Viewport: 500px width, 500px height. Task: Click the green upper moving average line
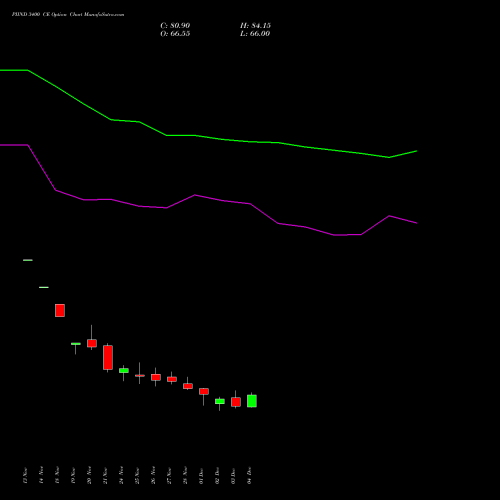(208, 137)
